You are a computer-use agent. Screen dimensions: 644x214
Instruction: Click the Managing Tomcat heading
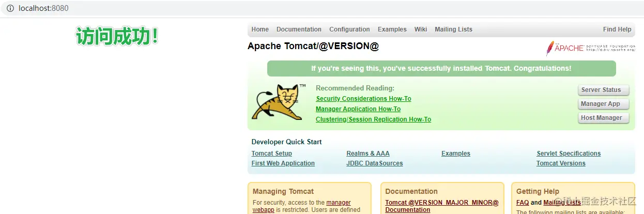pos(283,191)
